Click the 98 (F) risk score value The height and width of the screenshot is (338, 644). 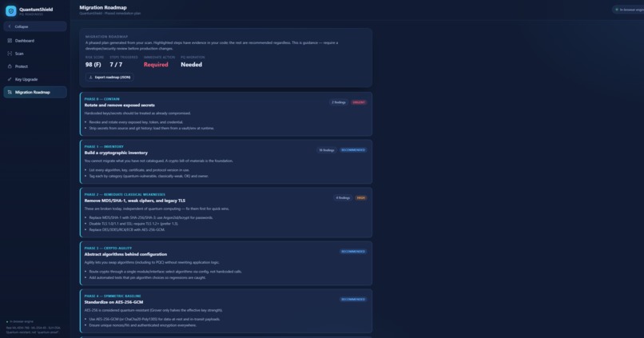pos(93,65)
